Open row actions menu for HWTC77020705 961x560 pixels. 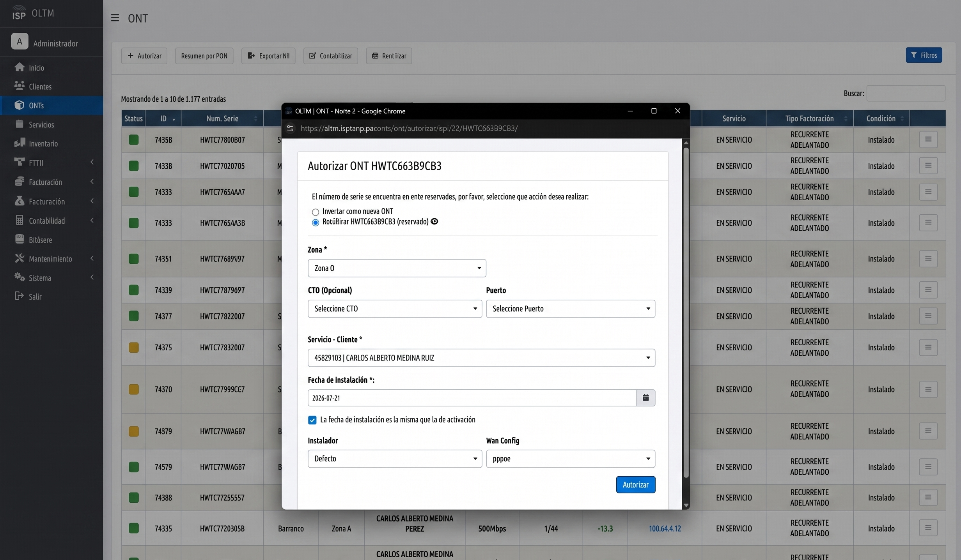928,166
